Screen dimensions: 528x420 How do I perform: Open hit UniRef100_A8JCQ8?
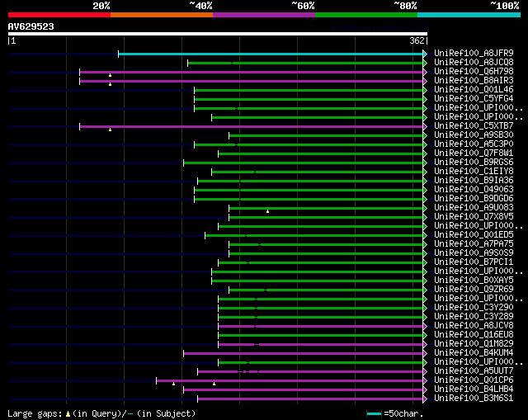coord(474,63)
